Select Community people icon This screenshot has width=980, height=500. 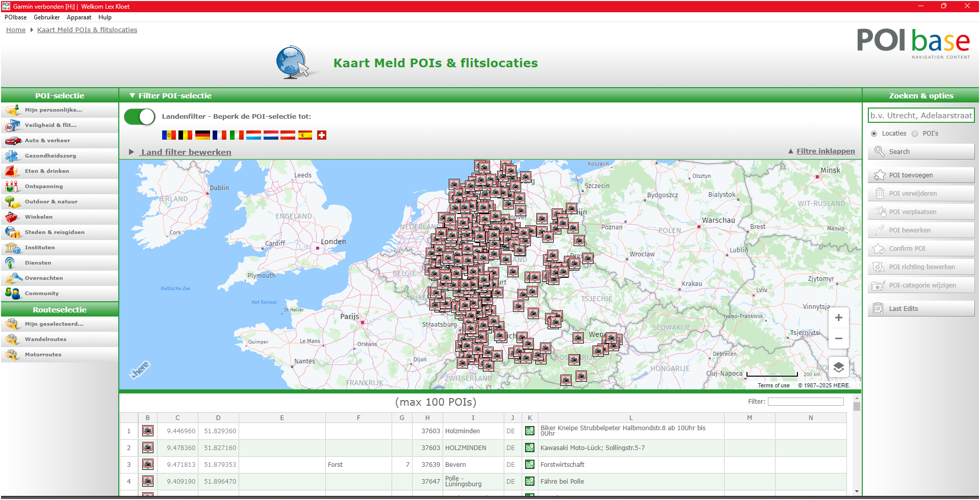(x=13, y=294)
